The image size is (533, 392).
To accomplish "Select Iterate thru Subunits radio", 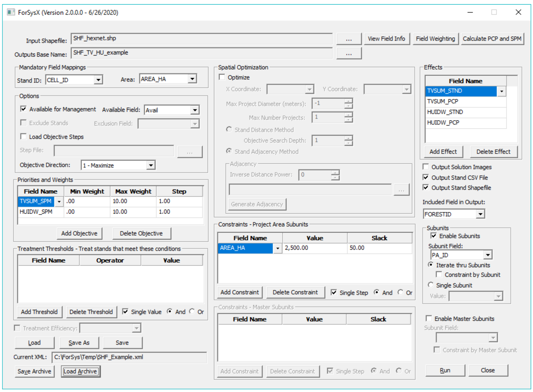I will pos(431,265).
